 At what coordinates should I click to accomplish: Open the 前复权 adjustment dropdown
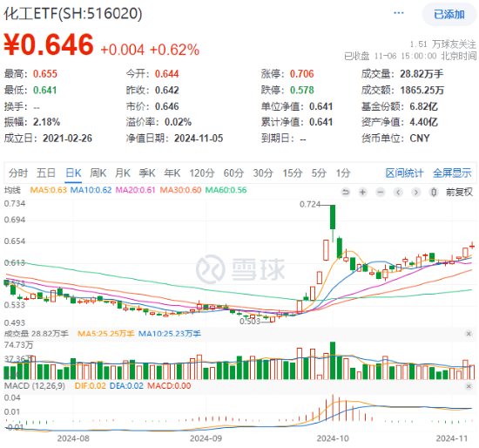tap(460, 192)
